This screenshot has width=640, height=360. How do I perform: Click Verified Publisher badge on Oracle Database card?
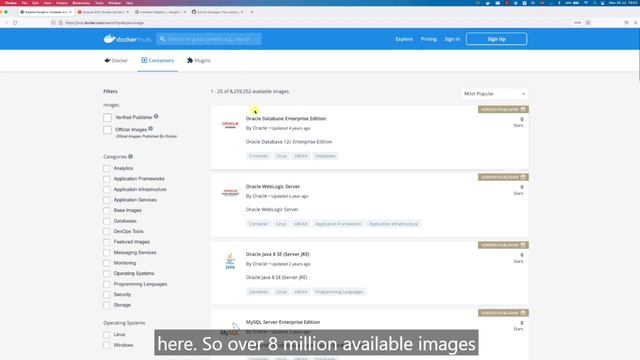(503, 109)
